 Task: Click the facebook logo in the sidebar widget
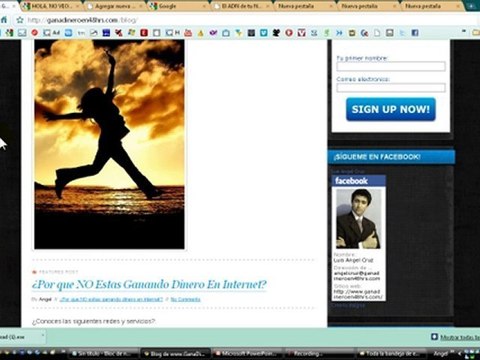[x=351, y=181]
